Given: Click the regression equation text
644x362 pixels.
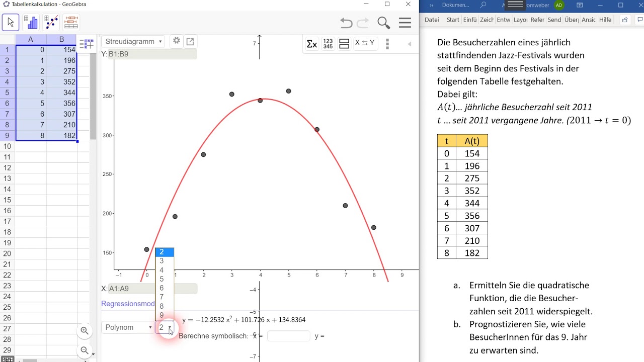Looking at the screenshot, I should point(244,320).
